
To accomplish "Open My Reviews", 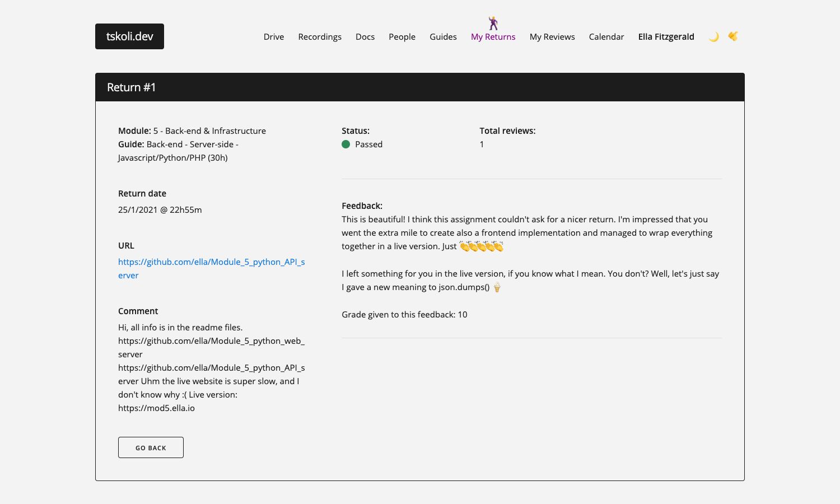I will (552, 37).
